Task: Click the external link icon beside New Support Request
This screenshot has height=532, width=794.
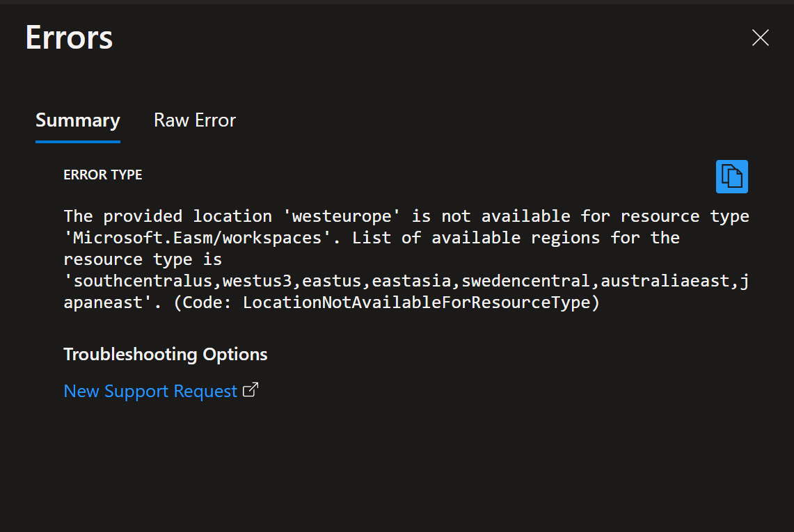Action: point(250,389)
